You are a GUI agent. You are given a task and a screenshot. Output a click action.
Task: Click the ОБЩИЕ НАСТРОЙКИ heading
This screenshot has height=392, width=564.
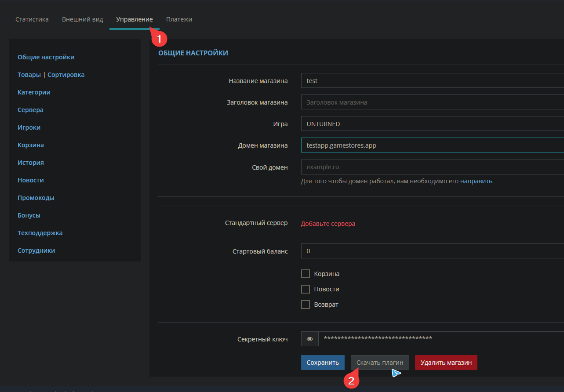point(193,53)
